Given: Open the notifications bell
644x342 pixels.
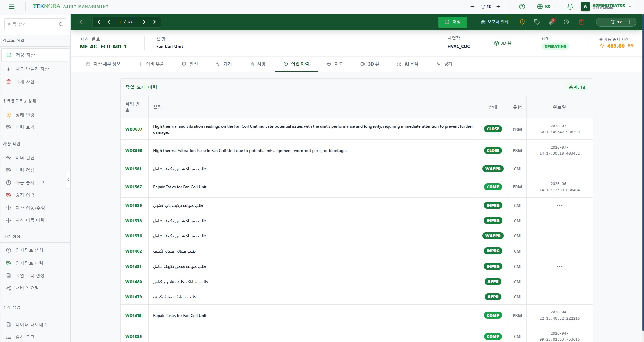Looking at the screenshot, I should pos(570,6).
